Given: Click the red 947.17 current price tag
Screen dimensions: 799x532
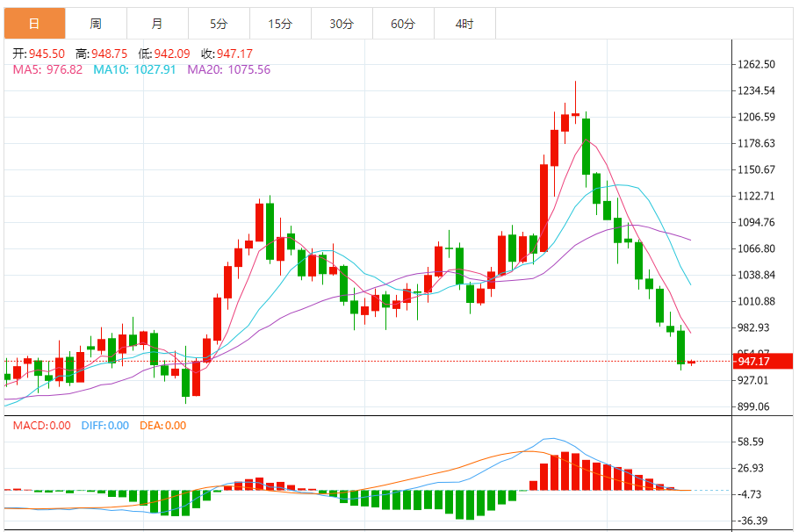Looking at the screenshot, I should [x=763, y=362].
